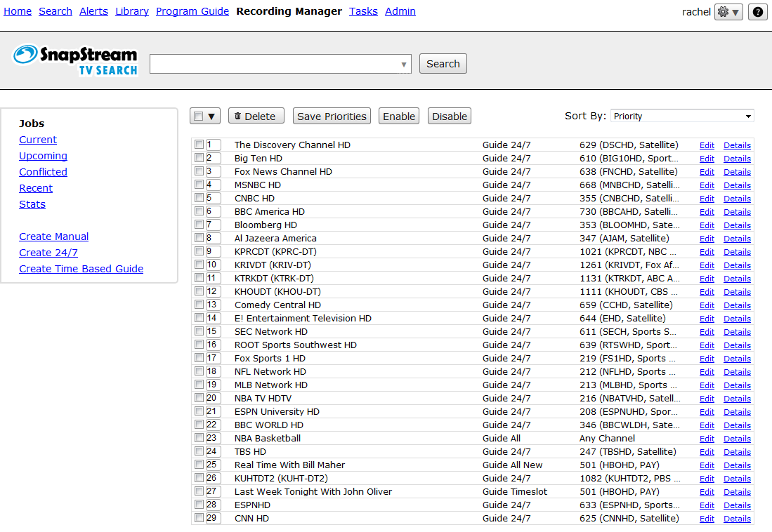
Task: Open the settings gear menu
Action: click(728, 12)
